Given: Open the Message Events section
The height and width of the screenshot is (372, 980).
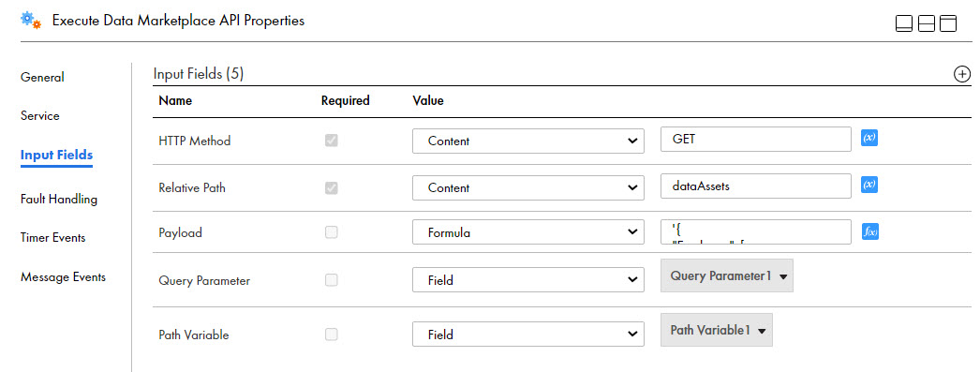Looking at the screenshot, I should point(63,276).
